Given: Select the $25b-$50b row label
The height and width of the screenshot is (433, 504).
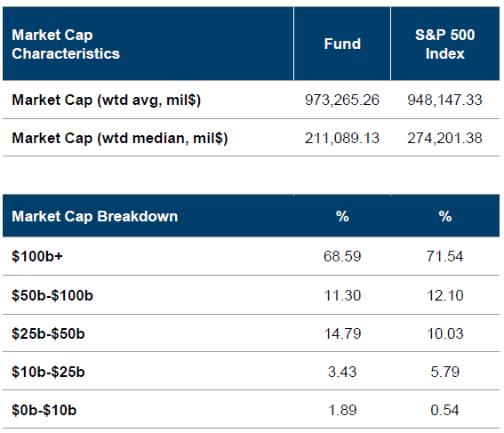Looking at the screenshot, I should coord(48,333).
